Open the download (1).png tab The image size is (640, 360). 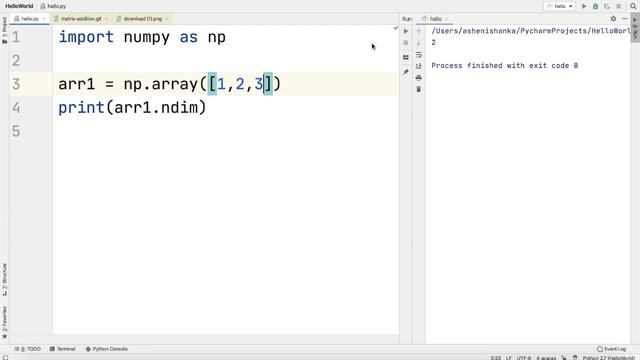(x=142, y=19)
